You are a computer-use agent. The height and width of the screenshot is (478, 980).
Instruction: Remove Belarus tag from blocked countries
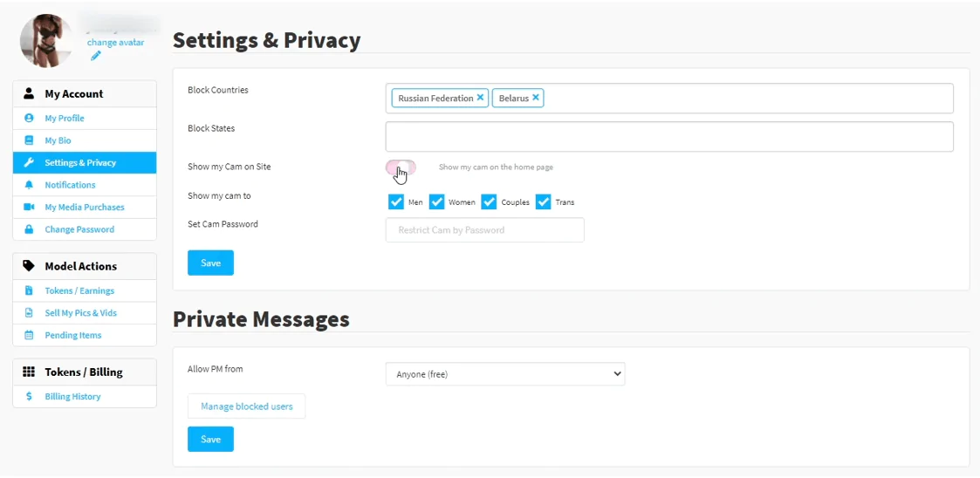536,98
